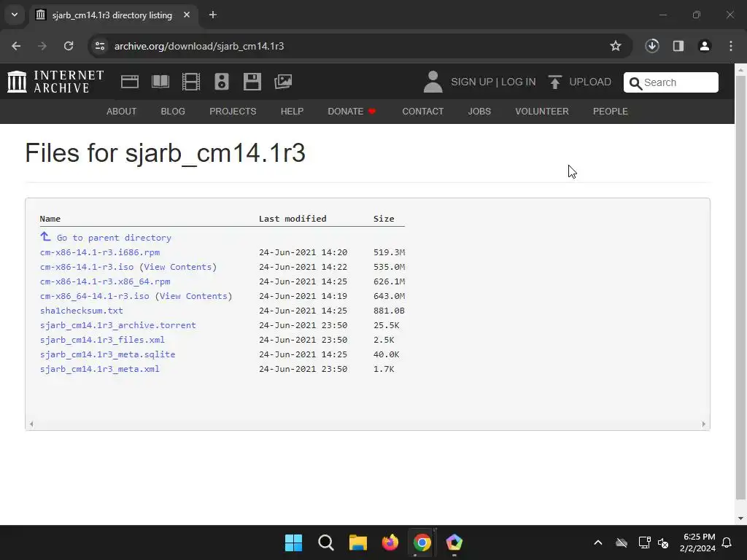The width and height of the screenshot is (747, 560).
Task: Download sjarb_cm14.1r3_archive.torrent
Action: 118,325
